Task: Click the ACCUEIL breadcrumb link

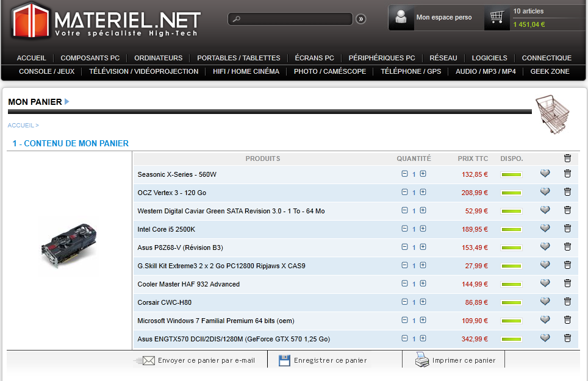Action: 21,126
